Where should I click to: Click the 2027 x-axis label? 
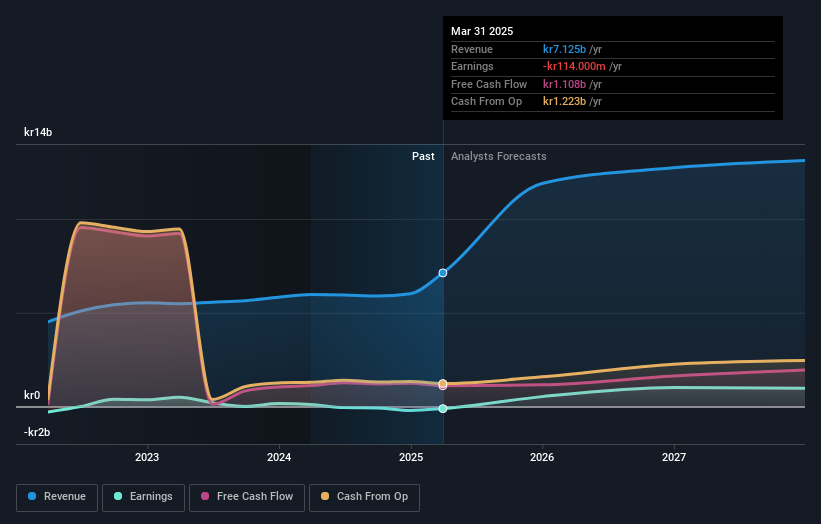(x=674, y=457)
